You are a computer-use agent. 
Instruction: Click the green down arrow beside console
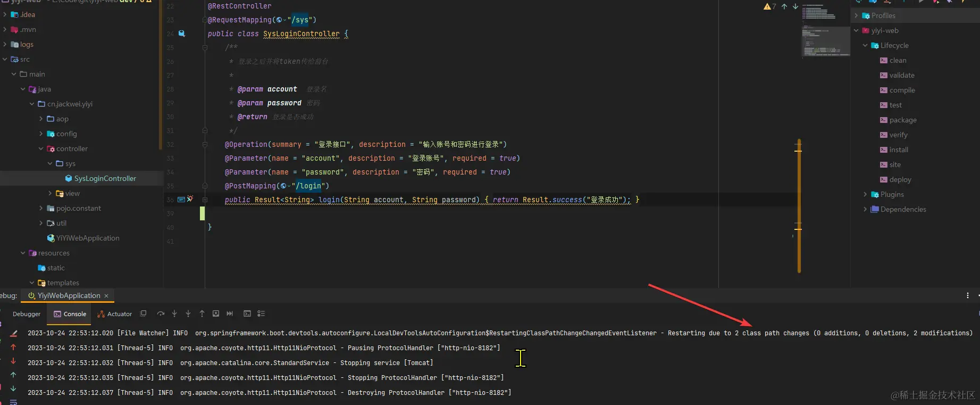pyautogui.click(x=13, y=389)
